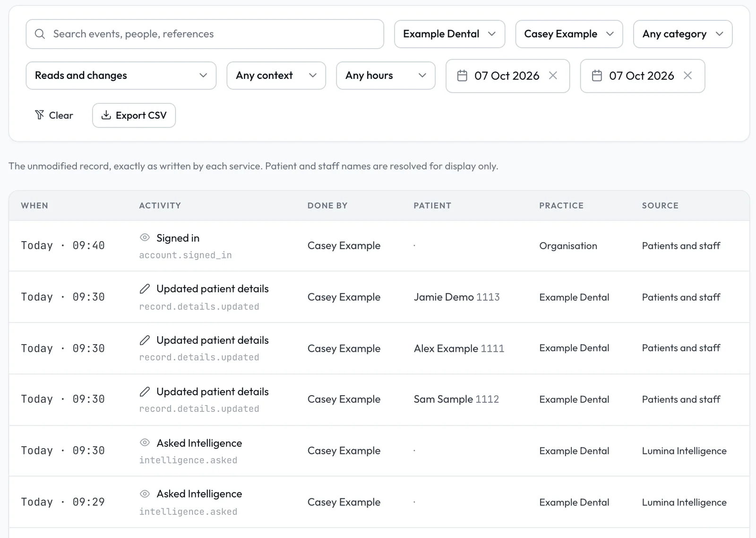Click the ACTIVITY column header
This screenshot has width=756, height=538.
click(x=160, y=206)
